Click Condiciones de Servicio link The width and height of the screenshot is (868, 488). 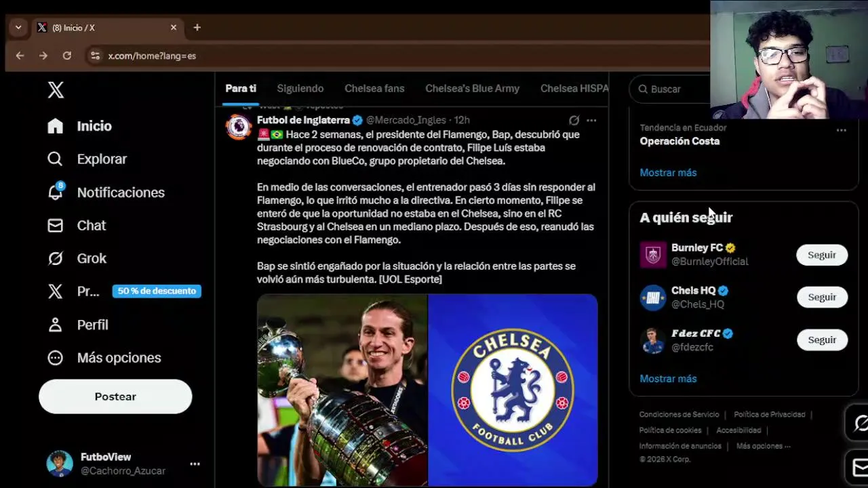(679, 415)
